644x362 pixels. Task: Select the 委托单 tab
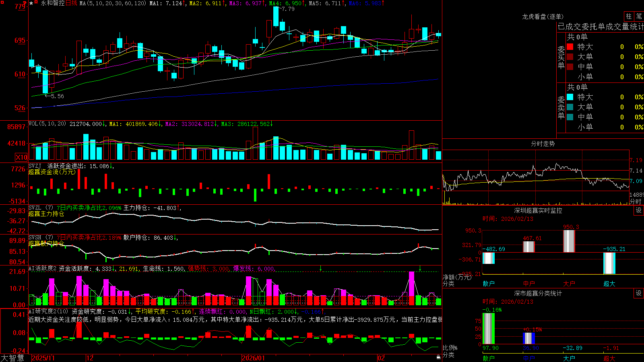point(593,27)
